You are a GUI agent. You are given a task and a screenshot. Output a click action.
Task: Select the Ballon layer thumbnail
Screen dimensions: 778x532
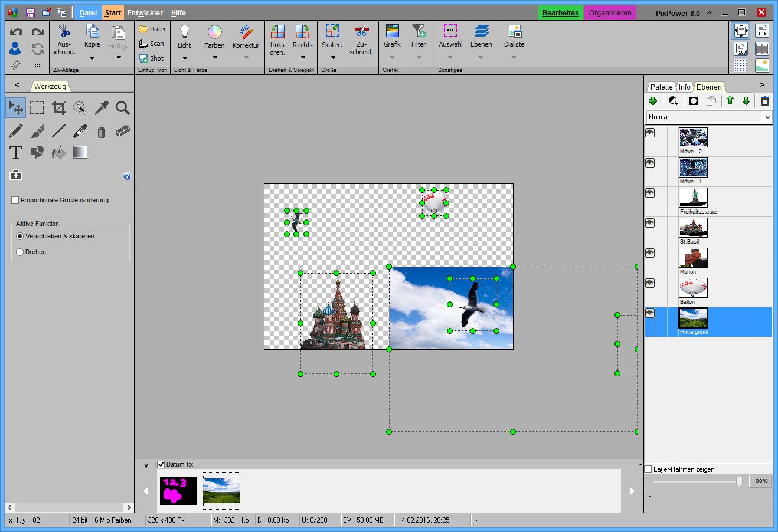(693, 288)
